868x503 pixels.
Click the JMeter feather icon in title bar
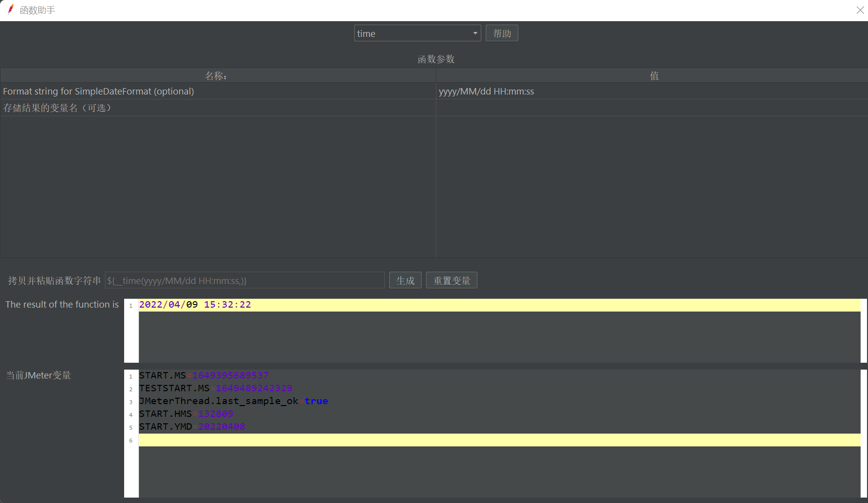pyautogui.click(x=11, y=9)
